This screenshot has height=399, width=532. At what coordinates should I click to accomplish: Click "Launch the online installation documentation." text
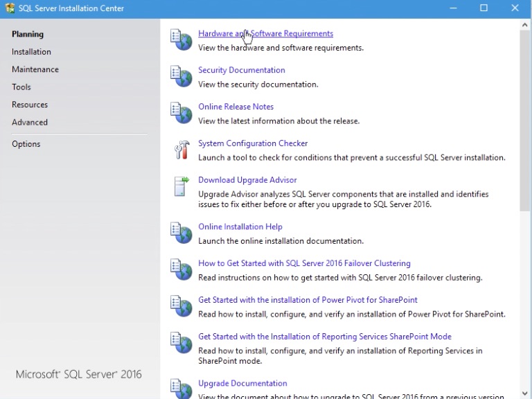pyautogui.click(x=281, y=241)
